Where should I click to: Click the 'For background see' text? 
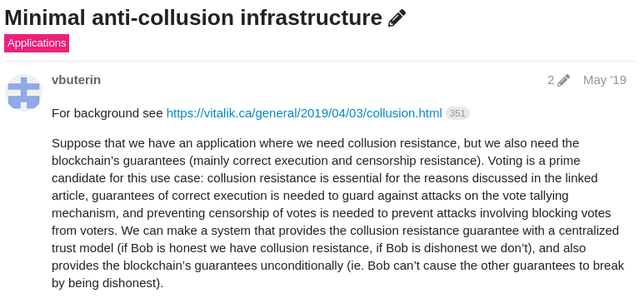pyautogui.click(x=107, y=113)
